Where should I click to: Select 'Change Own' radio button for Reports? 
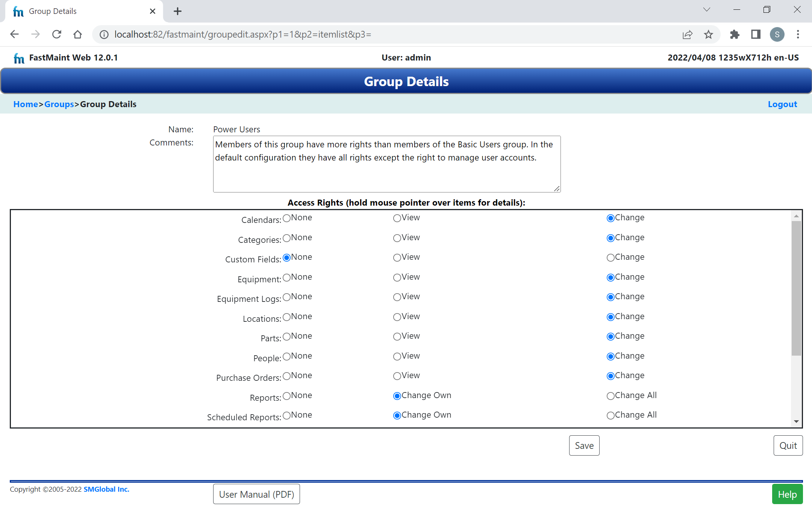(396, 395)
